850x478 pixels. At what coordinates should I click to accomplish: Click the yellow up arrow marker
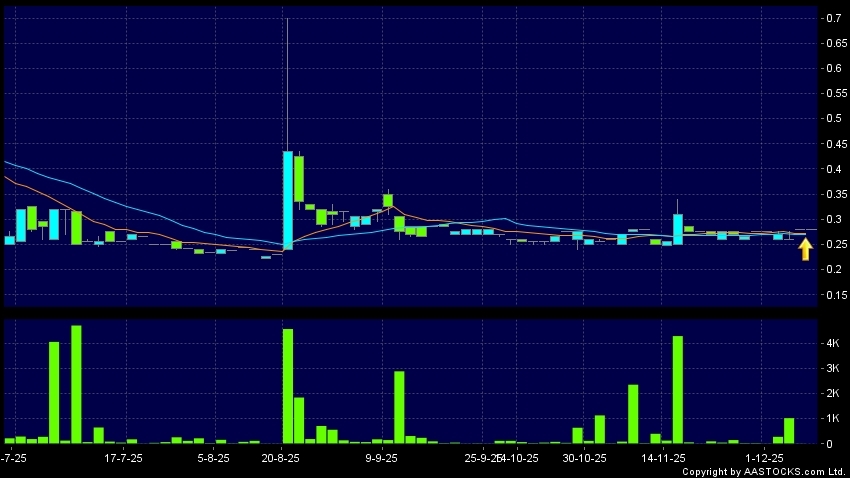(x=805, y=249)
